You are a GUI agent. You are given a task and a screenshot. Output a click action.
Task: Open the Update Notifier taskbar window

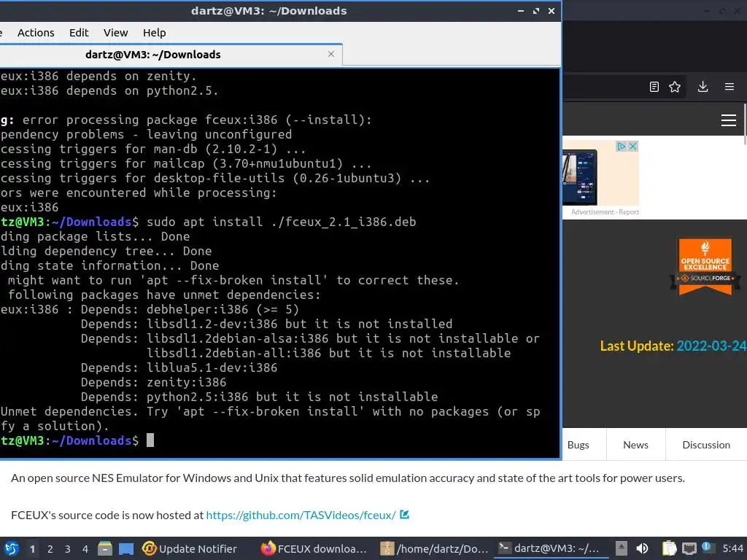pyautogui.click(x=190, y=549)
